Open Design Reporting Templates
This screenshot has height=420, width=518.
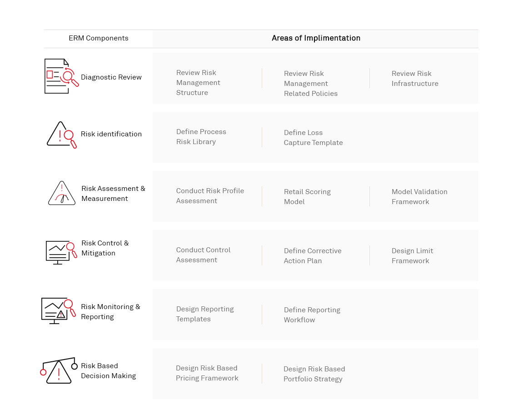coord(205,314)
